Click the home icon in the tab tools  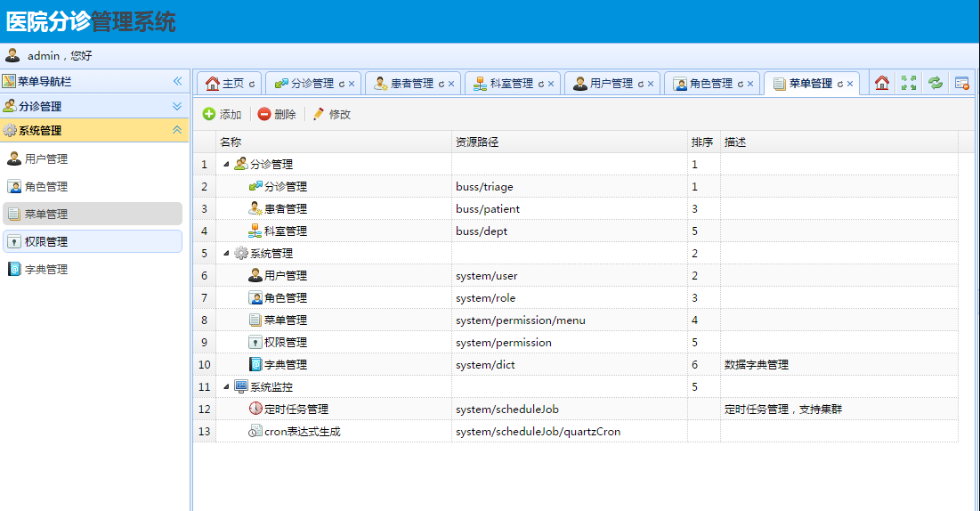pos(882,83)
